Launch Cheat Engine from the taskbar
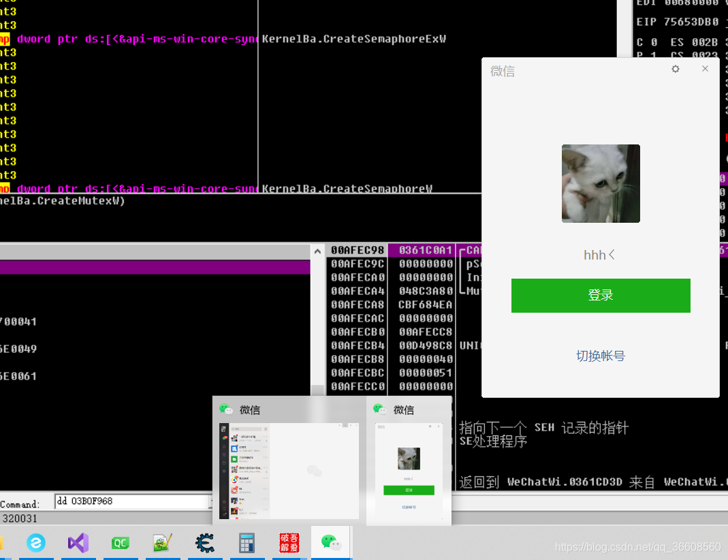The width and height of the screenshot is (728, 560). 205,542
